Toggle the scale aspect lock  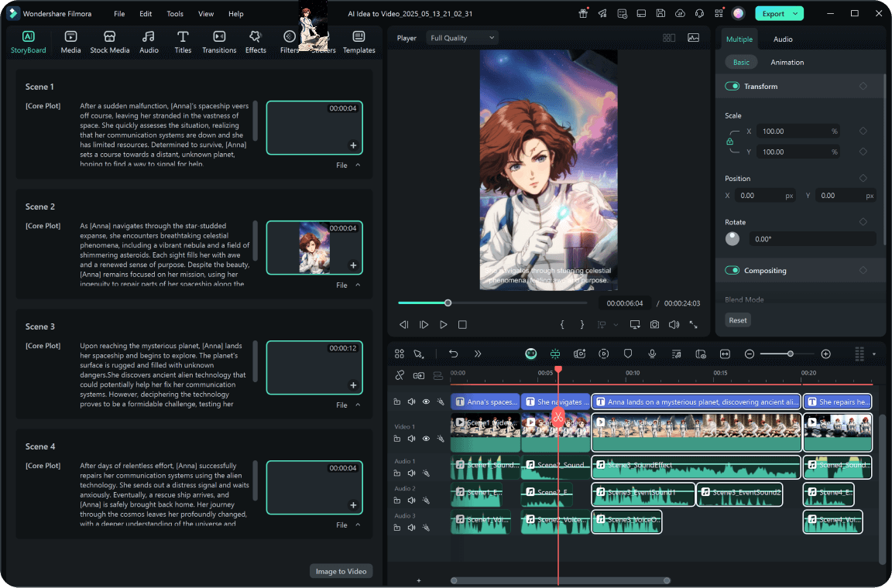click(730, 142)
